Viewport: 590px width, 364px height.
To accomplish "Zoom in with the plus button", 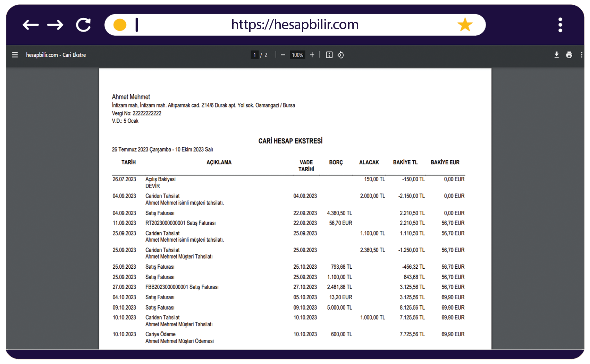I will [x=312, y=55].
